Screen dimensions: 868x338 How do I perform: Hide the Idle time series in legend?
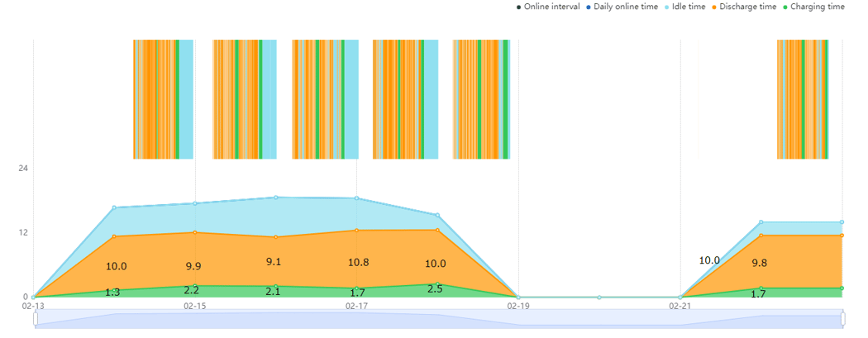pyautogui.click(x=684, y=7)
